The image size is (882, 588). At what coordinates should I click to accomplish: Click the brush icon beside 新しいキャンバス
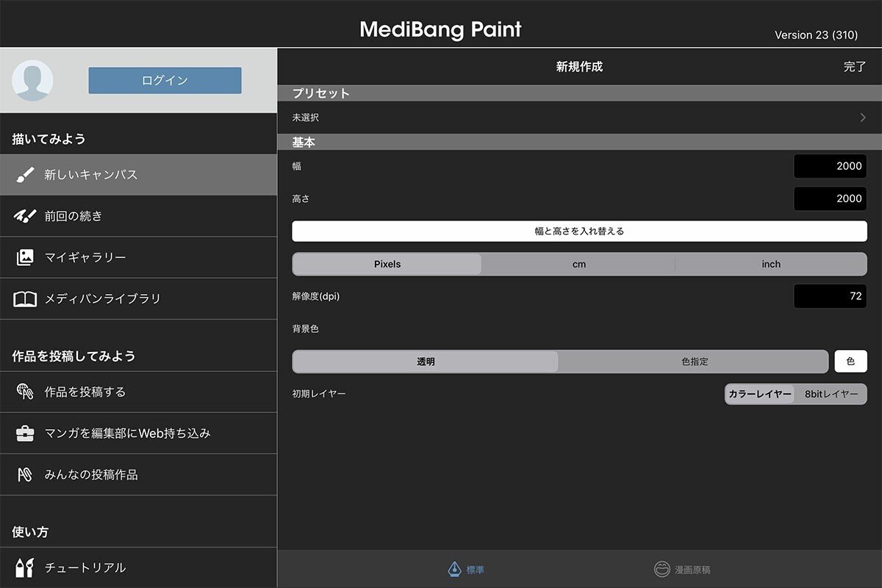tap(26, 175)
